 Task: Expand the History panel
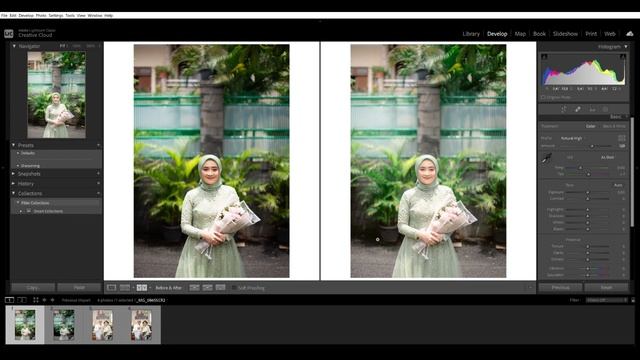13,183
